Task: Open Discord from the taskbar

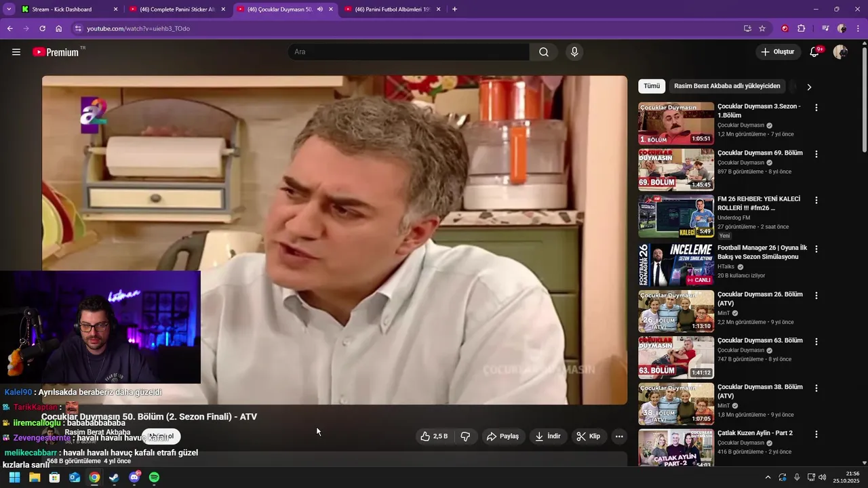Action: 134,477
